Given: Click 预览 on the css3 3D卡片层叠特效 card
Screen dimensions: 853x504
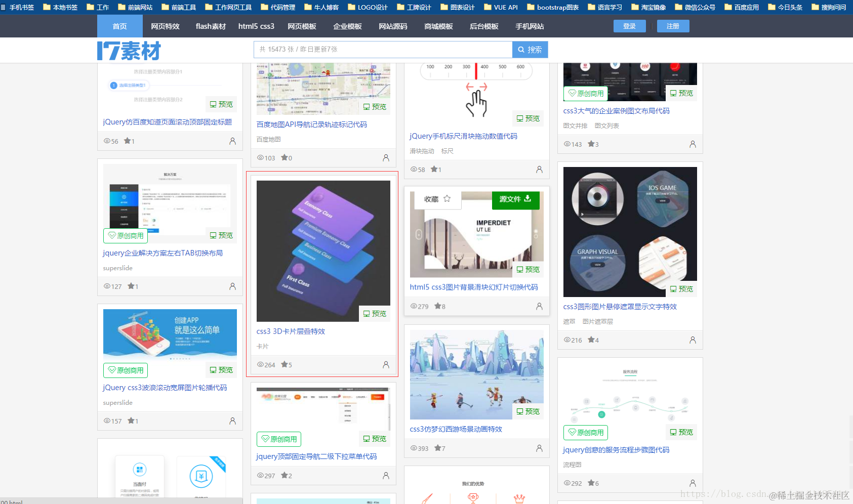Looking at the screenshot, I should pos(375,314).
